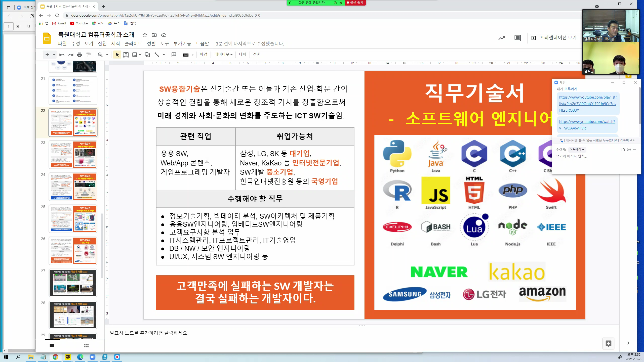Open the 모두에게 recipient dropdown in chat
Viewport: 644px width, 362px height.
coord(577,149)
